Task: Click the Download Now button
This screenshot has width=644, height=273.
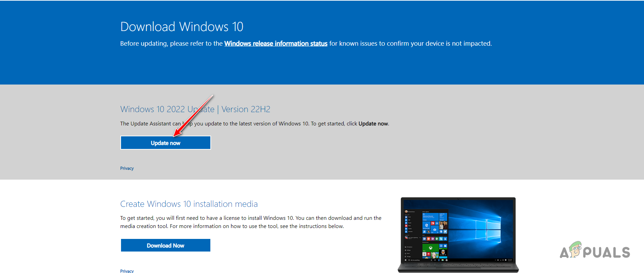Action: (166, 245)
